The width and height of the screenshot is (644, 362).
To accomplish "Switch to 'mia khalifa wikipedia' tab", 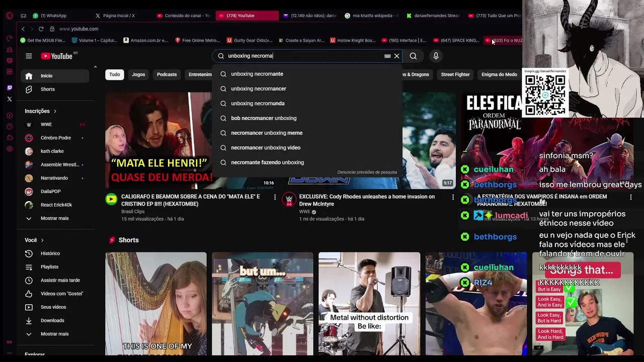I will (x=372, y=16).
